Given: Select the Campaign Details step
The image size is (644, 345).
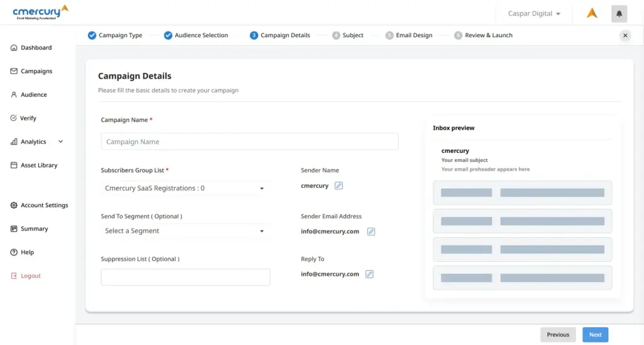Looking at the screenshot, I should click(285, 35).
